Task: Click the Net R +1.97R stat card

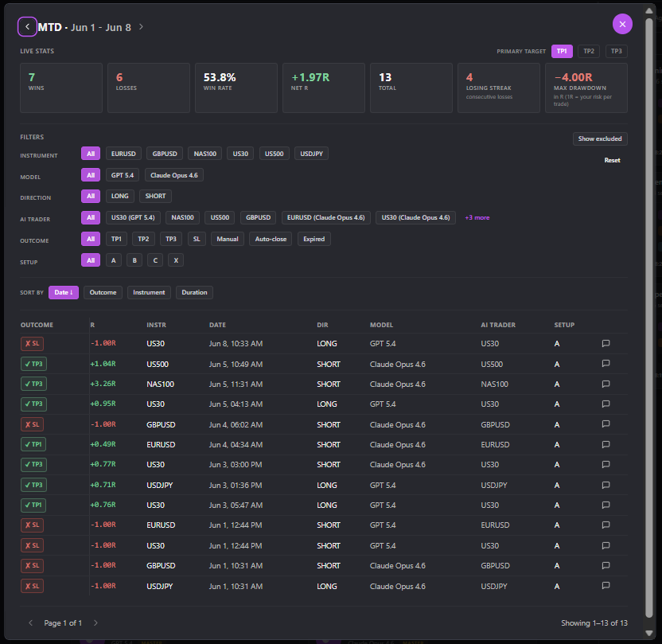Action: click(324, 88)
